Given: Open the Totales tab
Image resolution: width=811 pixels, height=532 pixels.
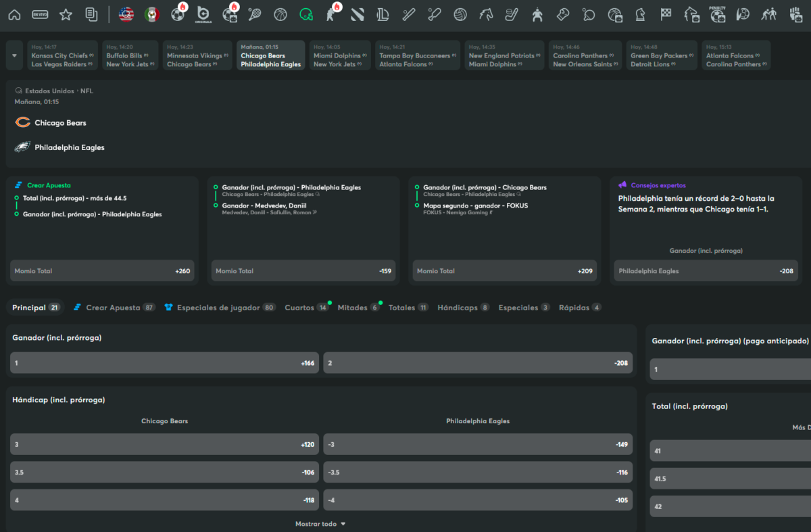Looking at the screenshot, I should pos(408,308).
